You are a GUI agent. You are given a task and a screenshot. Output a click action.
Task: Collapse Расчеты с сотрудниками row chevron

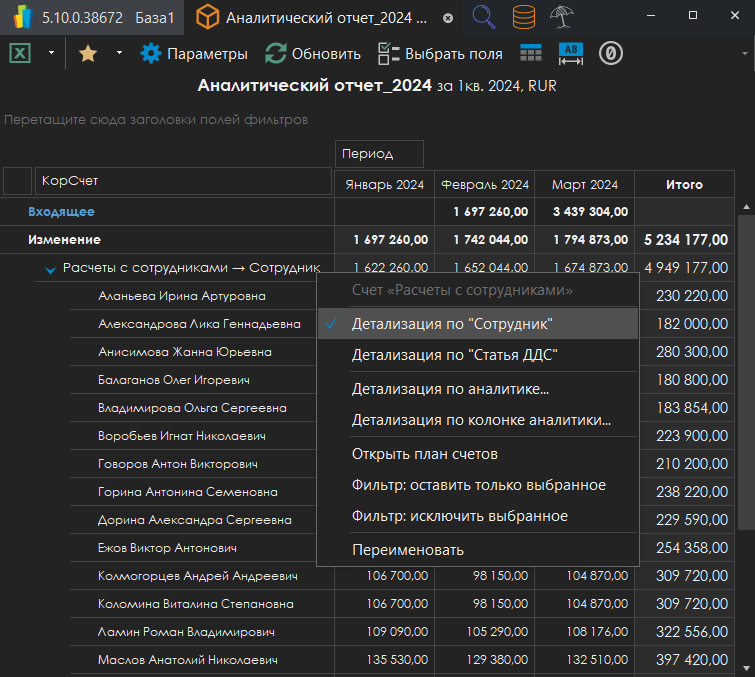49,268
